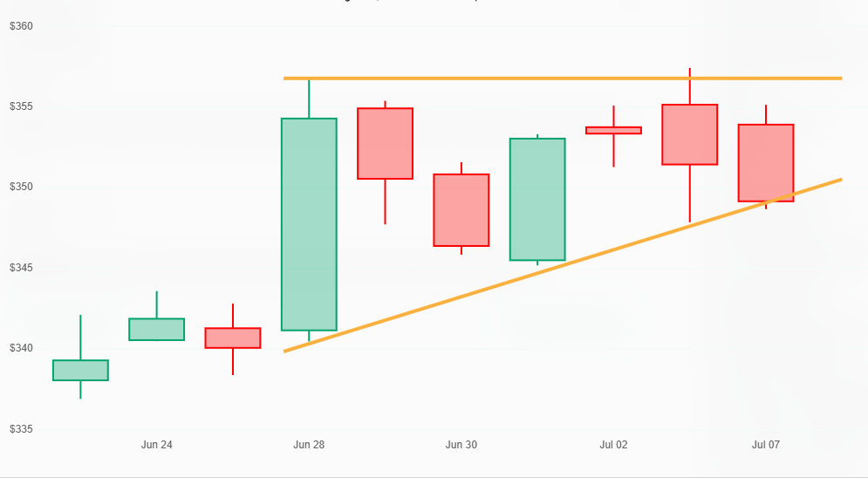Click the red candle right after Jun 28

(385, 143)
